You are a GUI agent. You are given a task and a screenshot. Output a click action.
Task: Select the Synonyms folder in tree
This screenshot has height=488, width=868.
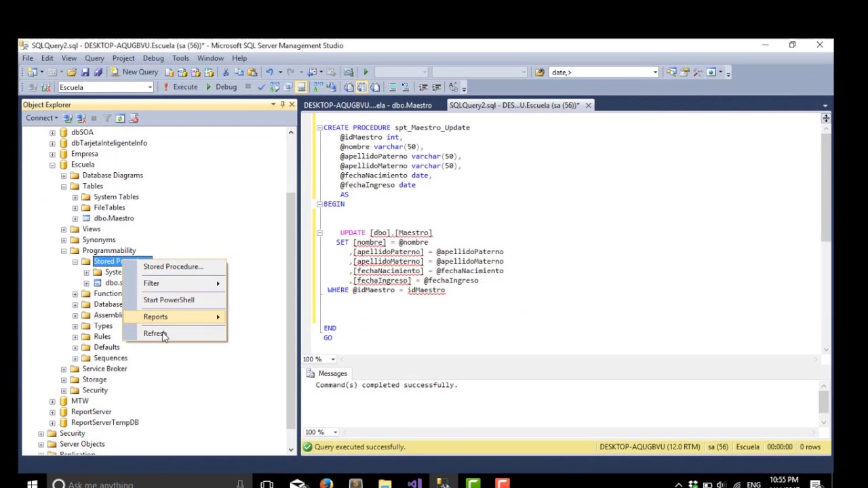pos(99,240)
